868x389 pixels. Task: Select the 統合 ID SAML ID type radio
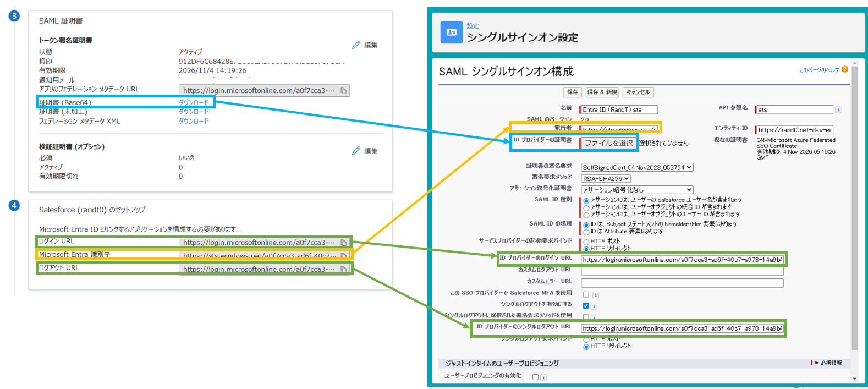click(x=586, y=208)
